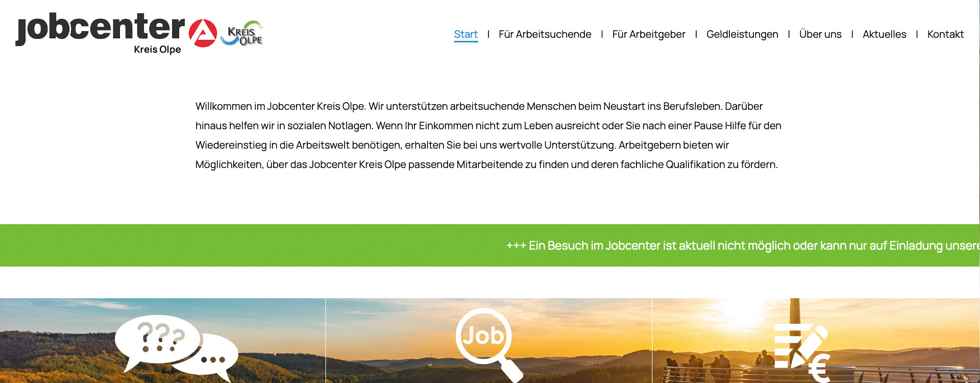Viewport: 980px width, 383px height.
Task: Select Geldleistungen in the navigation
Action: click(742, 34)
